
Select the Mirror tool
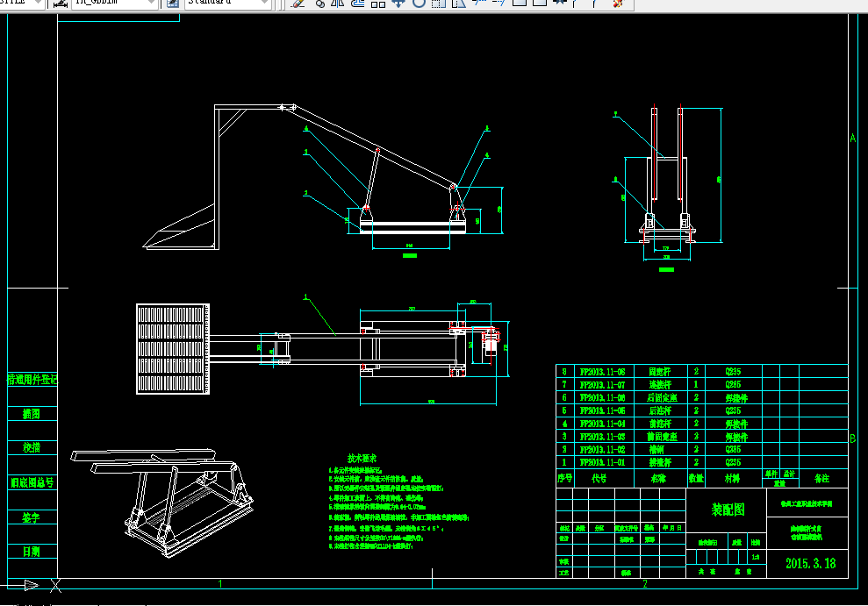[x=337, y=3]
